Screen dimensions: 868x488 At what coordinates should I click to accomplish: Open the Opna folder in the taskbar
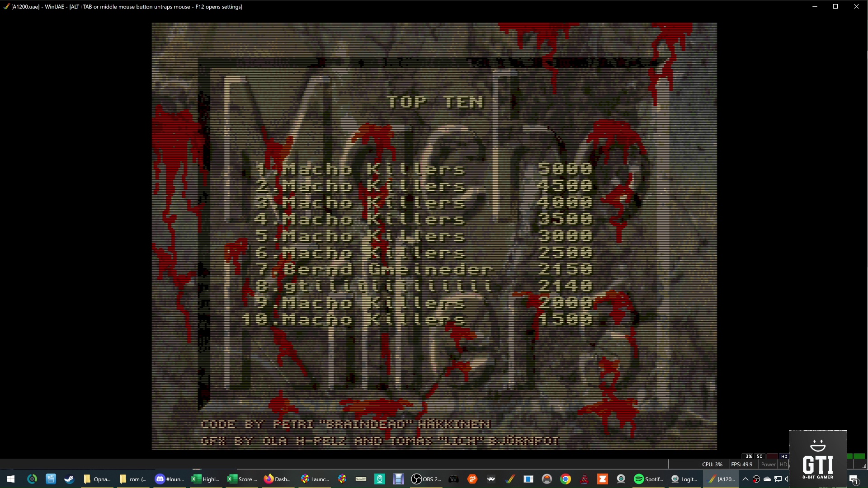pyautogui.click(x=97, y=479)
